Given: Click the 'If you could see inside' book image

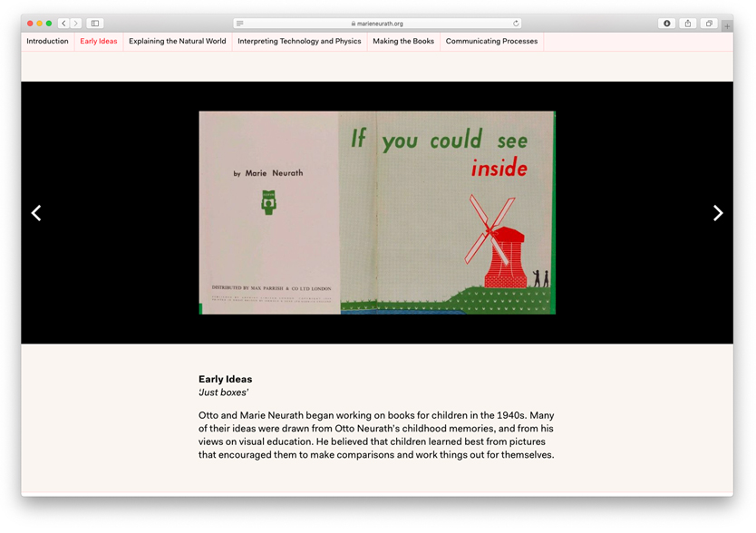Looking at the screenshot, I should (x=377, y=213).
